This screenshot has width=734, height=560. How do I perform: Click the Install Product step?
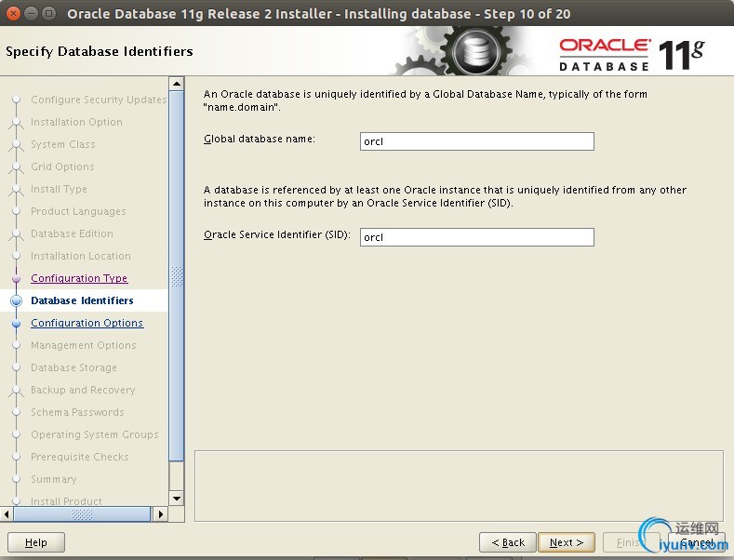point(66,501)
